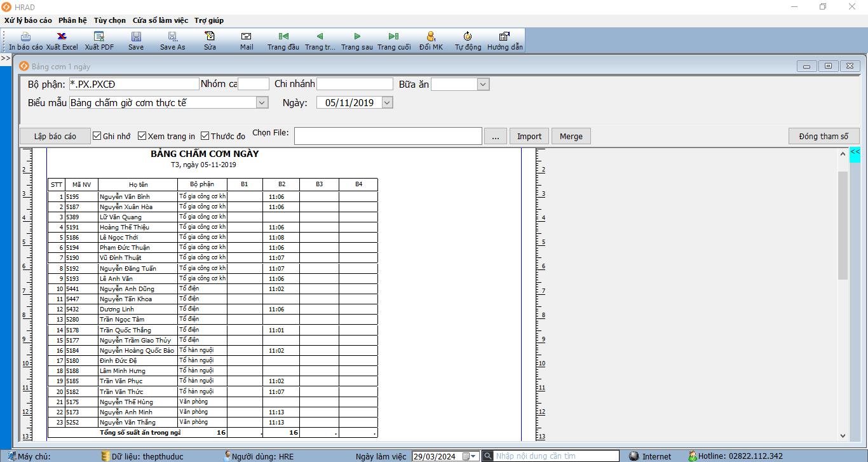Go to next page with Trang sau
Viewport: 868px width, 462px height.
click(357, 37)
